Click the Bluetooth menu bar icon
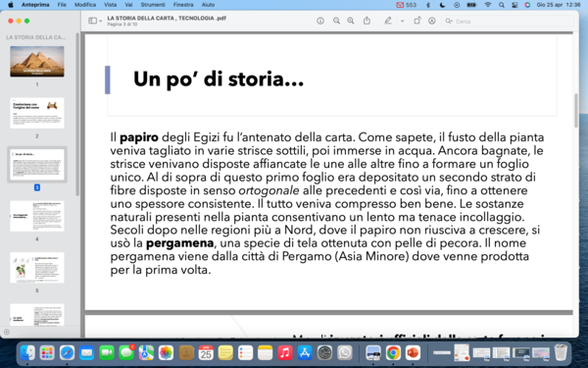 click(x=428, y=5)
